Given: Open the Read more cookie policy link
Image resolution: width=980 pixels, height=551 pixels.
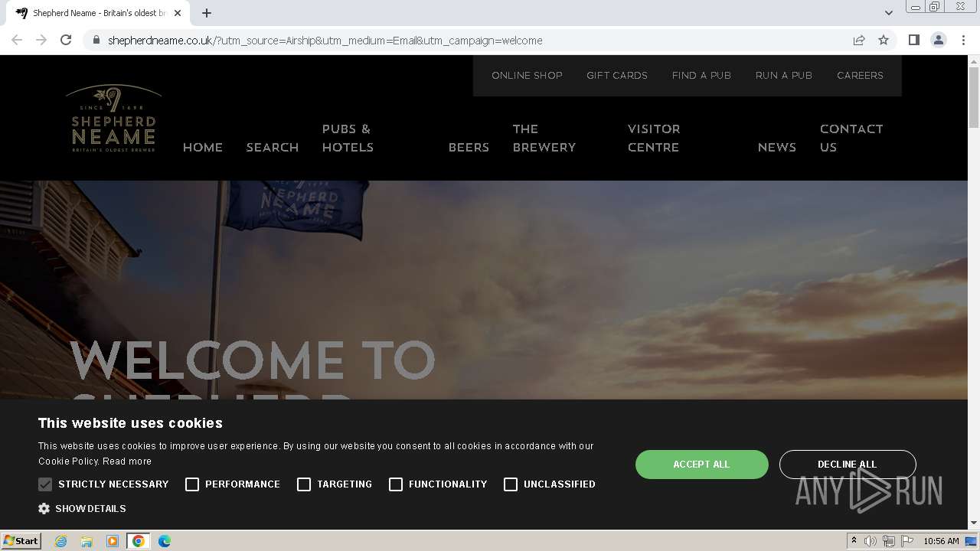Looking at the screenshot, I should [127, 461].
